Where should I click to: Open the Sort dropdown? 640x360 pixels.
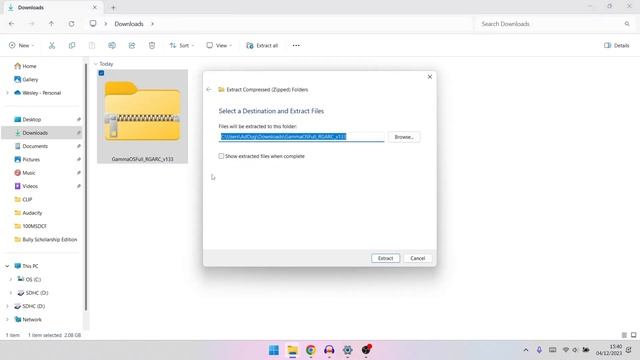click(182, 45)
